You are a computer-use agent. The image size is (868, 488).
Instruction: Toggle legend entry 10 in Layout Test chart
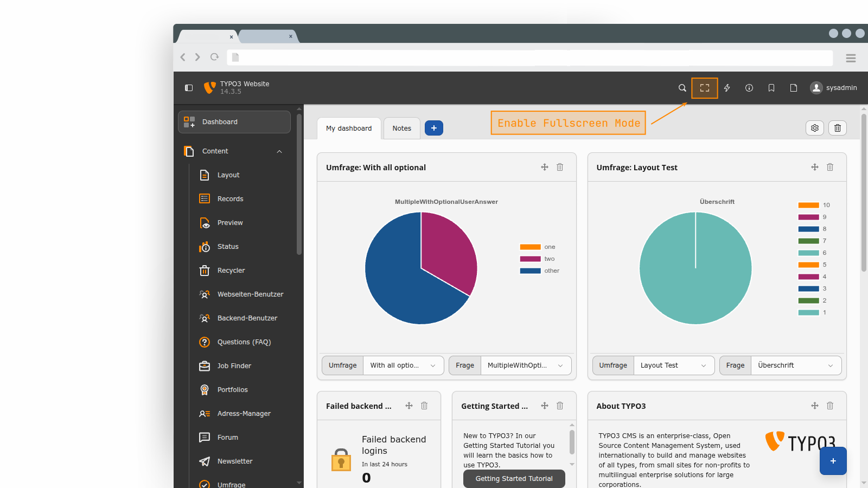pos(814,206)
